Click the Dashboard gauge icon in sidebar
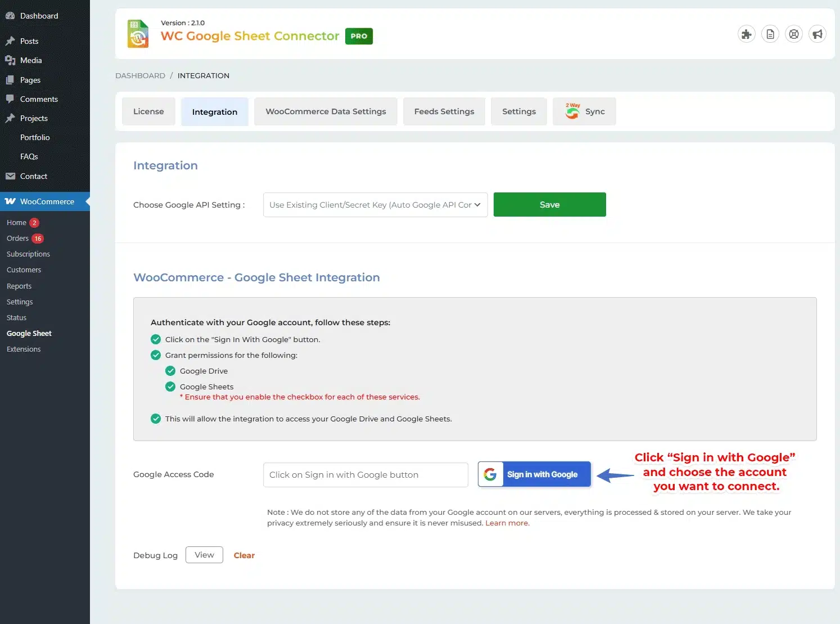840x624 pixels. [x=10, y=16]
